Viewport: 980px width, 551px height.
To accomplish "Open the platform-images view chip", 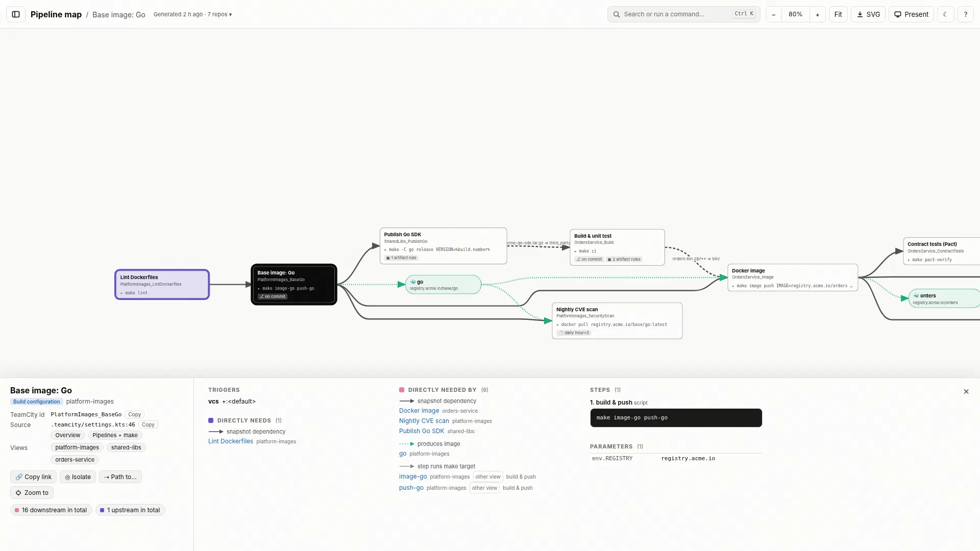I will pyautogui.click(x=77, y=448).
